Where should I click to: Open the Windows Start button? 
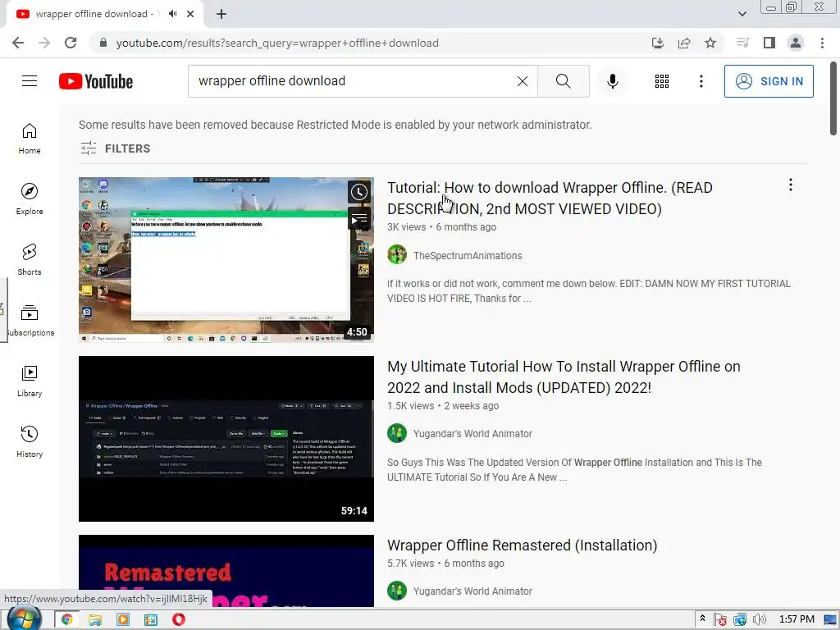coord(24,619)
